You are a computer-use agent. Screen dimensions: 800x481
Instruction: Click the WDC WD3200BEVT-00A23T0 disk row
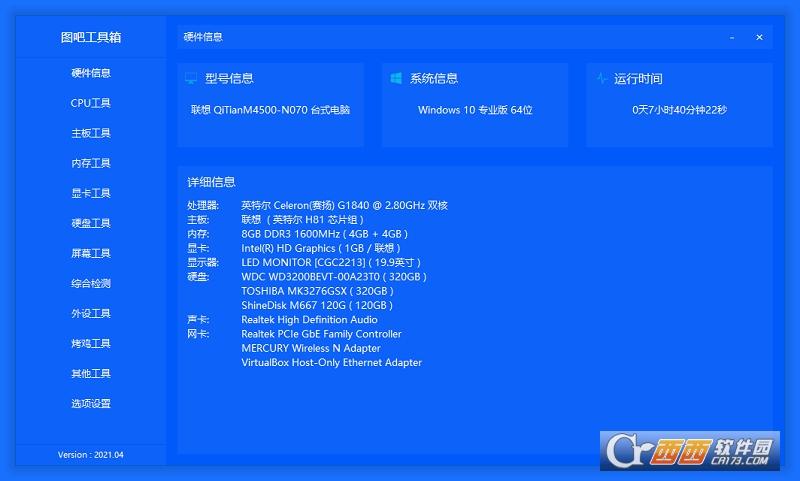click(x=334, y=277)
